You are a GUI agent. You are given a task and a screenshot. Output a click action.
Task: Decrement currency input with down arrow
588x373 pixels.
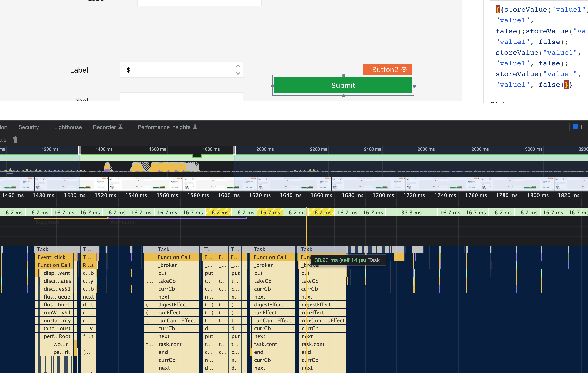pyautogui.click(x=238, y=73)
